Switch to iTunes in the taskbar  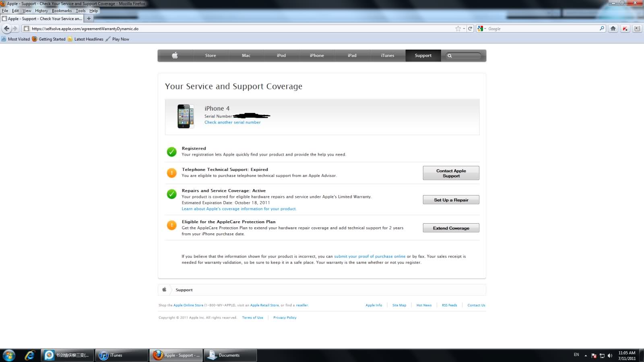point(122,355)
